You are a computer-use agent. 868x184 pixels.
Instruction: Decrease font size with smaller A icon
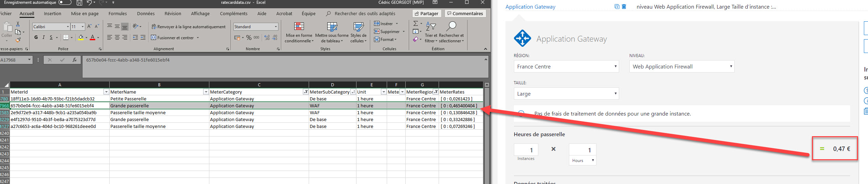[x=97, y=26]
